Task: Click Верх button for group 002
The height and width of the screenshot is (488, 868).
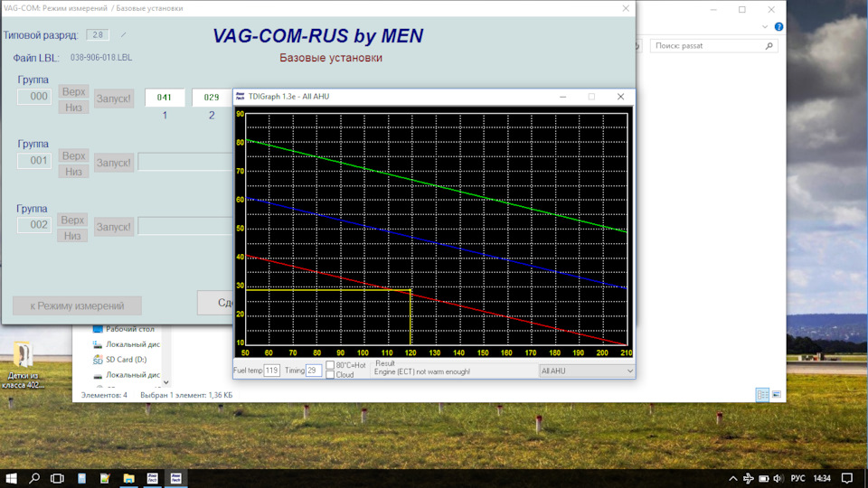Action: point(72,221)
